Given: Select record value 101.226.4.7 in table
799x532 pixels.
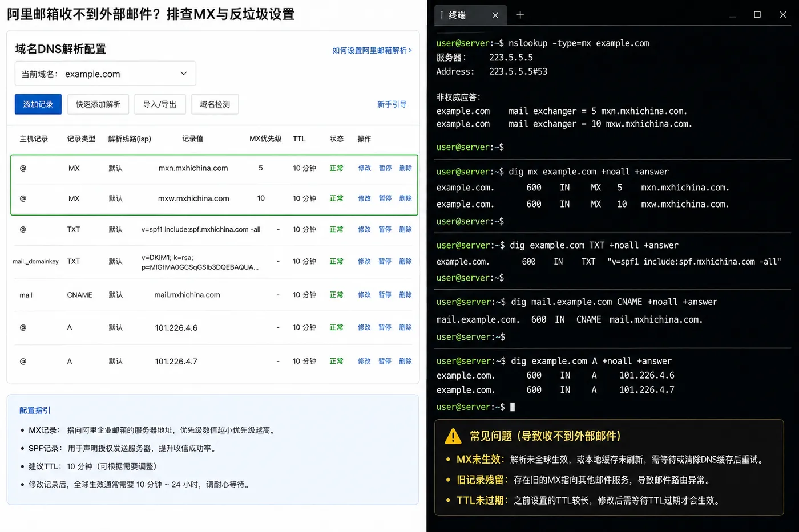Looking at the screenshot, I should coord(176,362).
